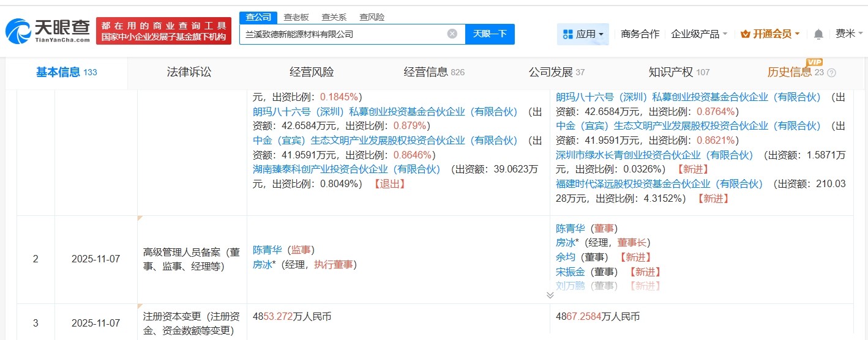Click the 应用 grid icon
The image size is (868, 340).
(567, 34)
